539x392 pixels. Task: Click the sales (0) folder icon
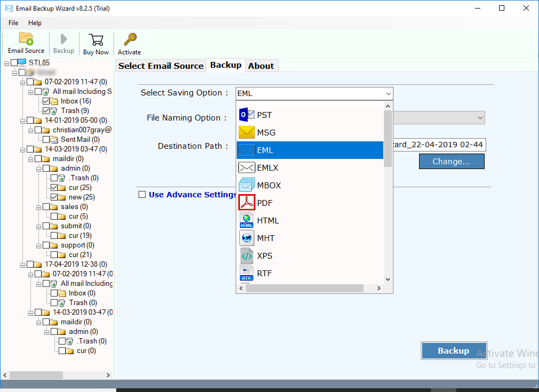pos(54,207)
